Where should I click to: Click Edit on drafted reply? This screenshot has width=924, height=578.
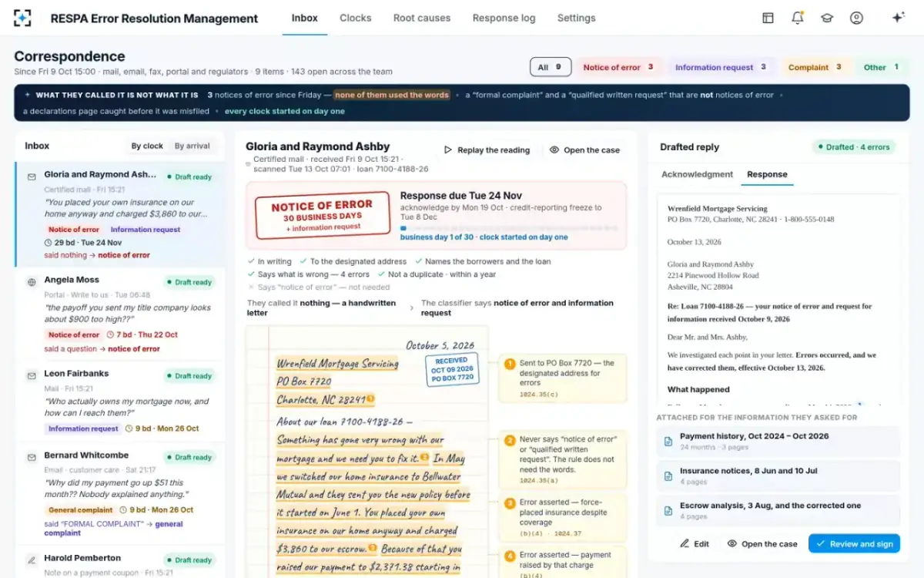tap(695, 543)
